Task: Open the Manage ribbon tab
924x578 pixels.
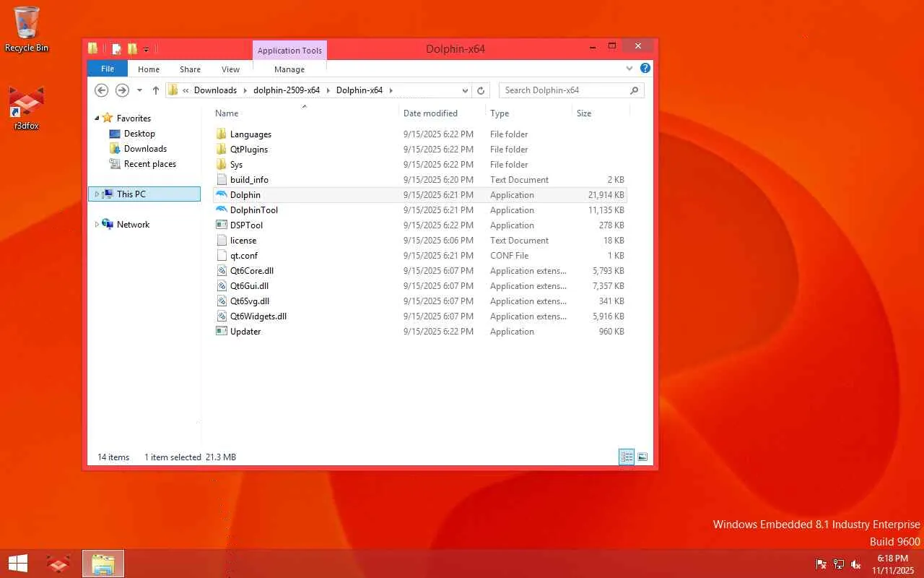Action: (289, 69)
